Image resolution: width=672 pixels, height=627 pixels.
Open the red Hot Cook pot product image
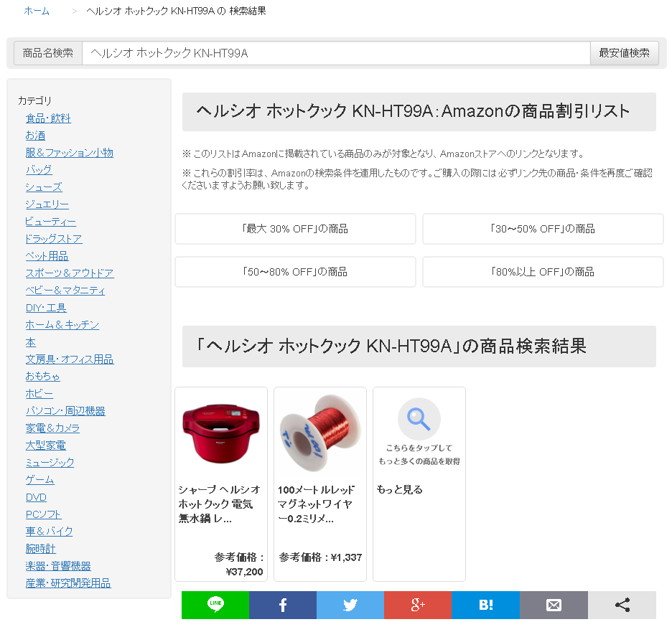pyautogui.click(x=221, y=433)
